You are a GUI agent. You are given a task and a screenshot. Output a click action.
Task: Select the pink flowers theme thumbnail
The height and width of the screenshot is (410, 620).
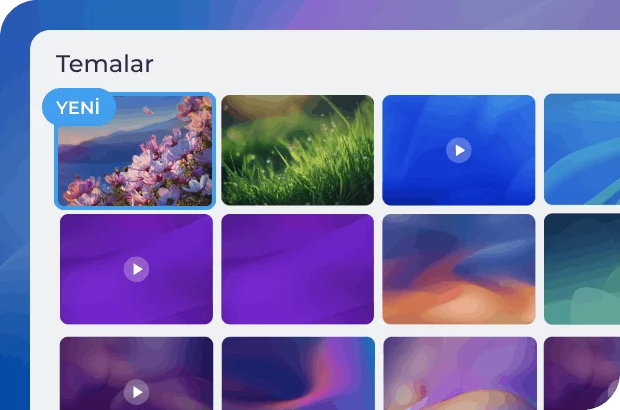135,150
